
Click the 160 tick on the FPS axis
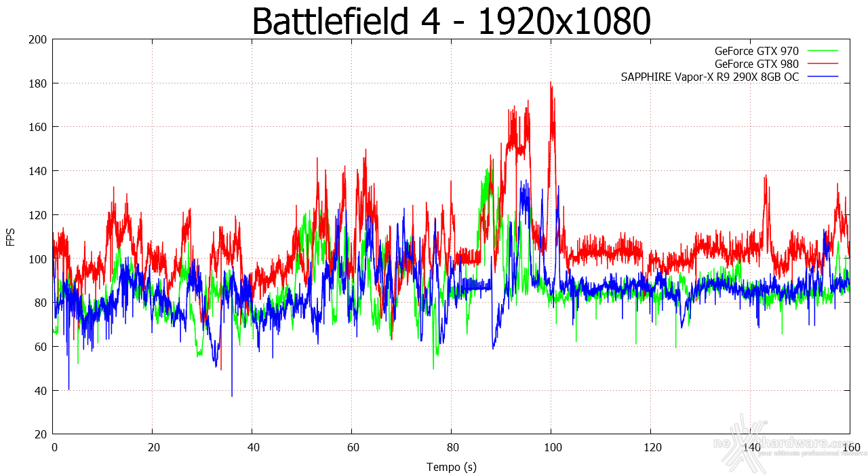coord(39,127)
